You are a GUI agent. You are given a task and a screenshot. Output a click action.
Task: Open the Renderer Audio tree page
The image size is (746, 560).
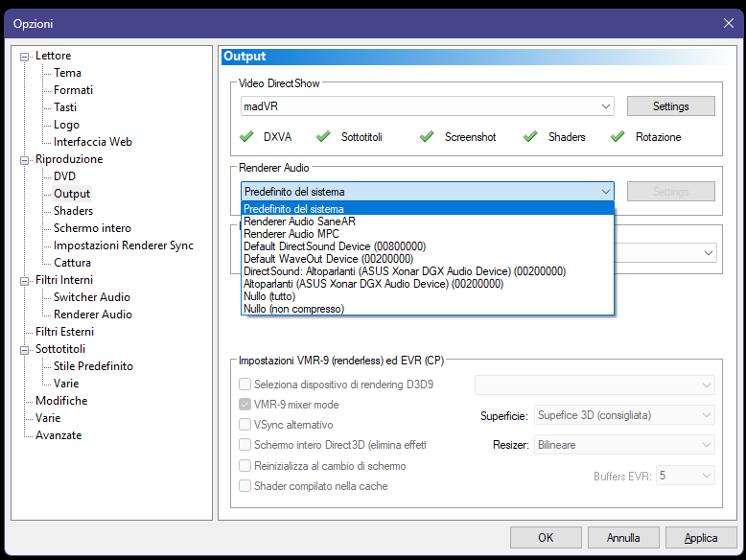(x=93, y=315)
